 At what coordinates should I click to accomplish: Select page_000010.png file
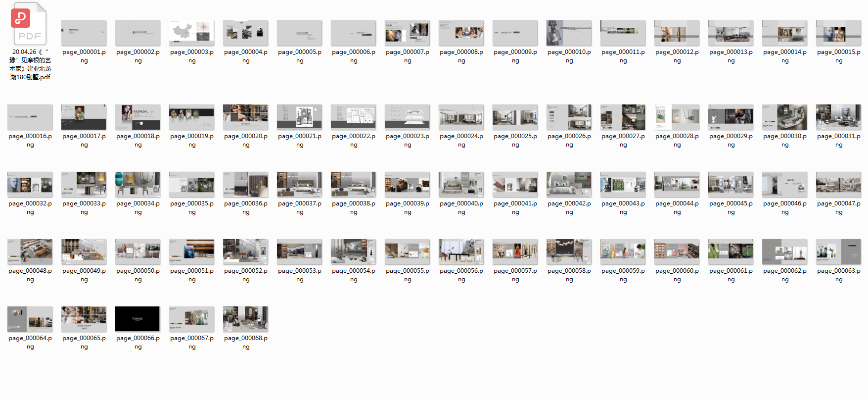point(569,33)
